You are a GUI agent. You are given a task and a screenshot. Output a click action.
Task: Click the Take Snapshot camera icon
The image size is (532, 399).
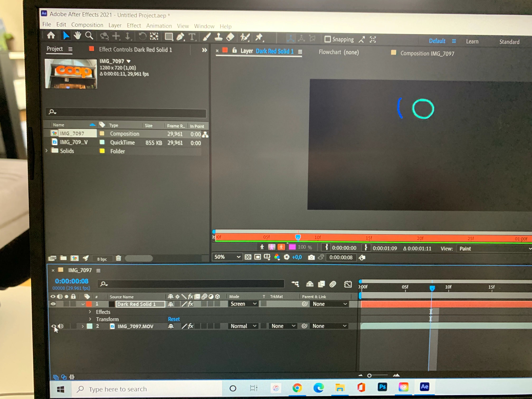pos(311,258)
